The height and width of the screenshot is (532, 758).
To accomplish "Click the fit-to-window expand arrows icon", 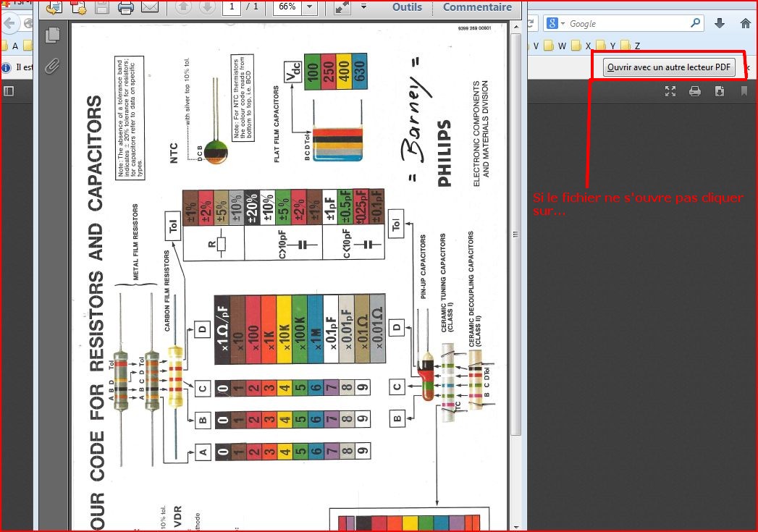I will tap(342, 8).
